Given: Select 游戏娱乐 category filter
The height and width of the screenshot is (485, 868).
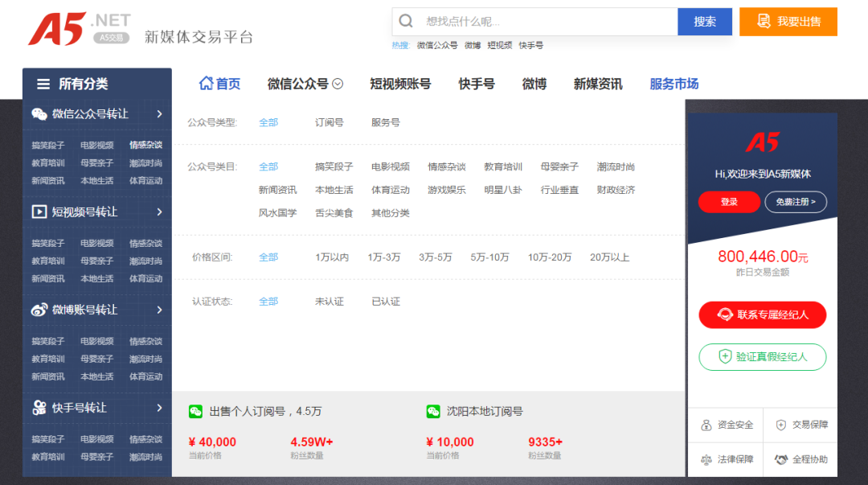Looking at the screenshot, I should (446, 190).
